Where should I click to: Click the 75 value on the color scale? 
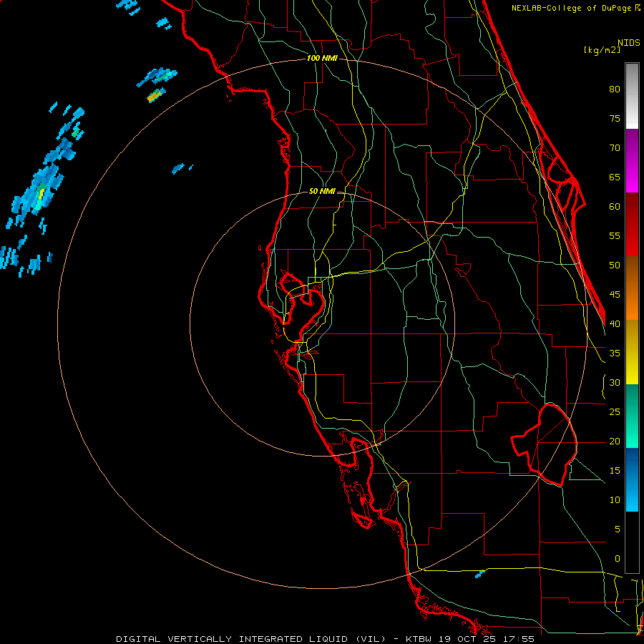tap(615, 118)
